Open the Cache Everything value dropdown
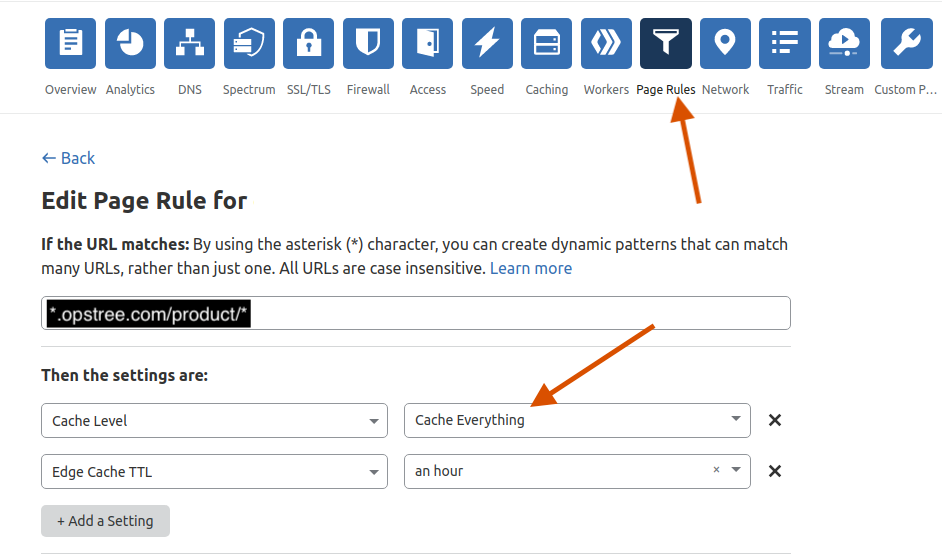 (x=576, y=421)
